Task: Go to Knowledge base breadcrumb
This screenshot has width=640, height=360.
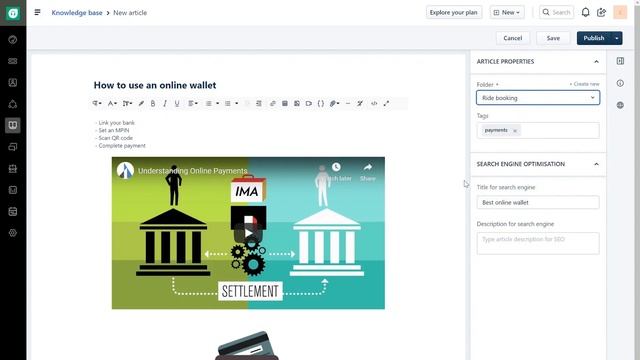Action: coord(77,13)
